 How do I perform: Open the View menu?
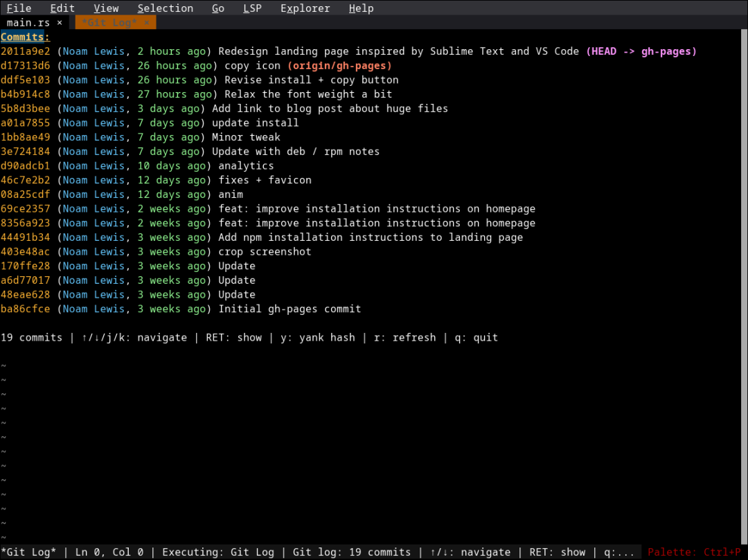(x=105, y=8)
